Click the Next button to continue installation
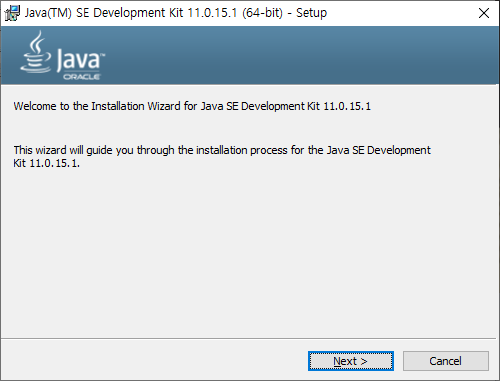Image resolution: width=500 pixels, height=381 pixels. pyautogui.click(x=351, y=361)
